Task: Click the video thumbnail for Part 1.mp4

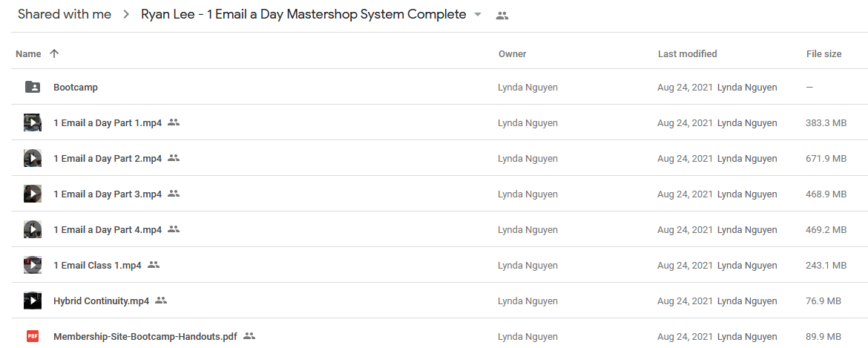Action: click(x=33, y=122)
